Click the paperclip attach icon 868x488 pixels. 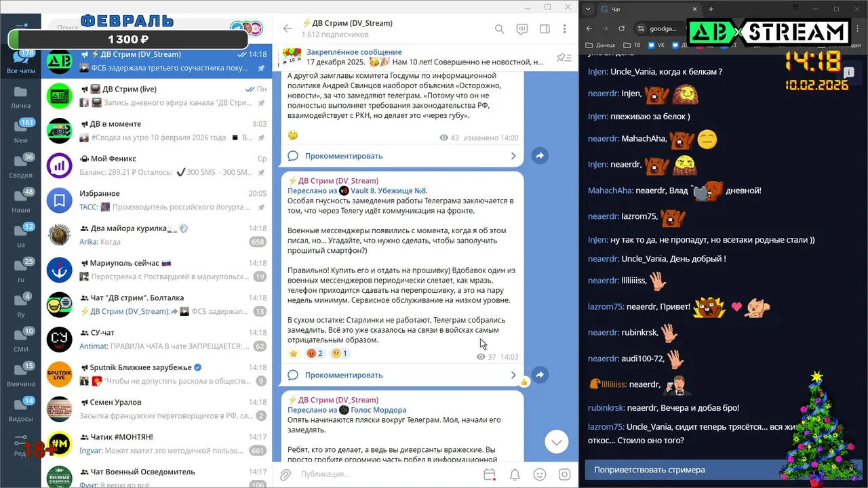point(285,474)
